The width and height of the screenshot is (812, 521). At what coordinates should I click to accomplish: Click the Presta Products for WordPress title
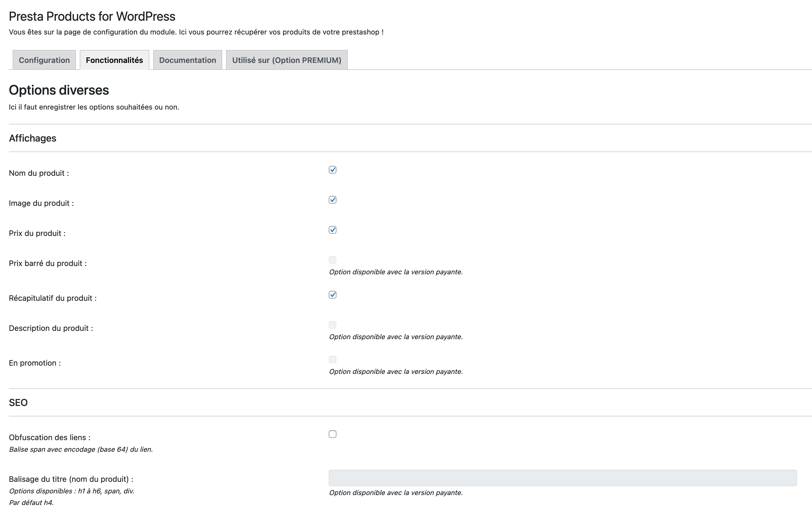click(92, 16)
